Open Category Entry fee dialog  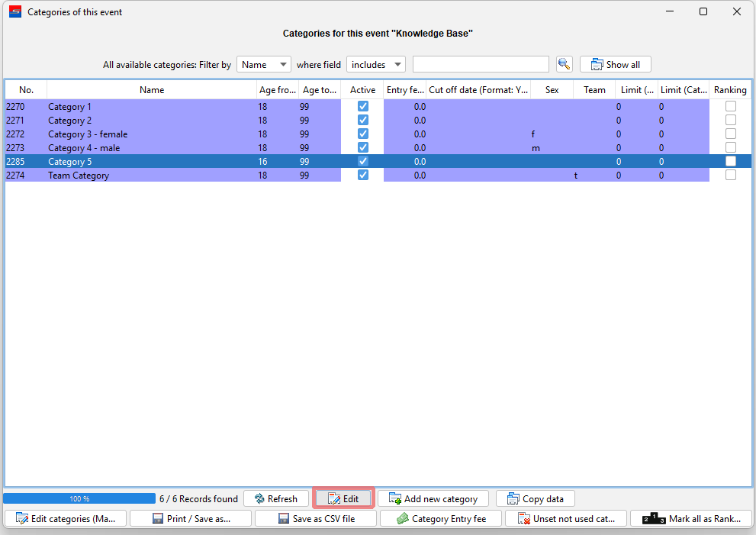441,518
